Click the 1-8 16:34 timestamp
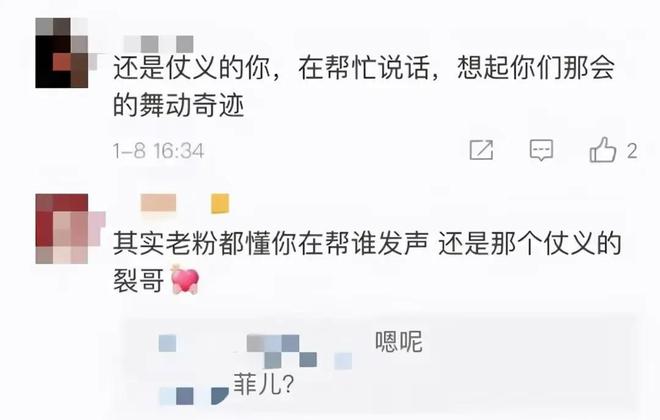The height and width of the screenshot is (420, 660). click(x=158, y=151)
